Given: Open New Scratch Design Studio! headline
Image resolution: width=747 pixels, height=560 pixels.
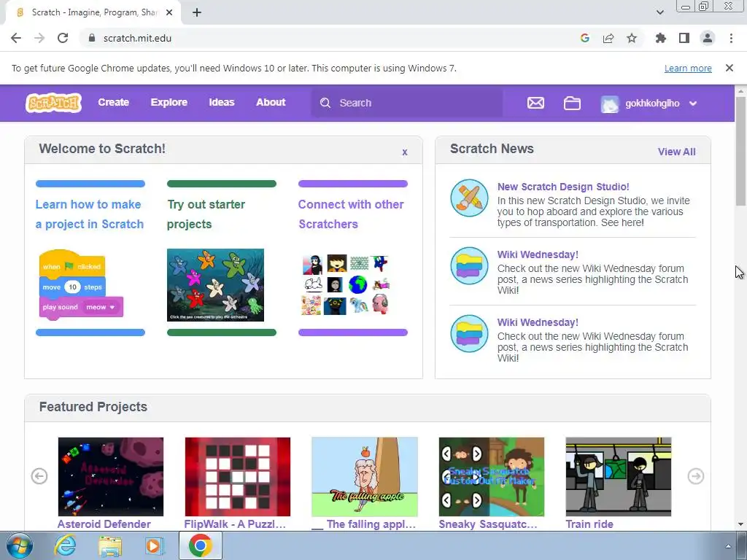Looking at the screenshot, I should coord(563,187).
